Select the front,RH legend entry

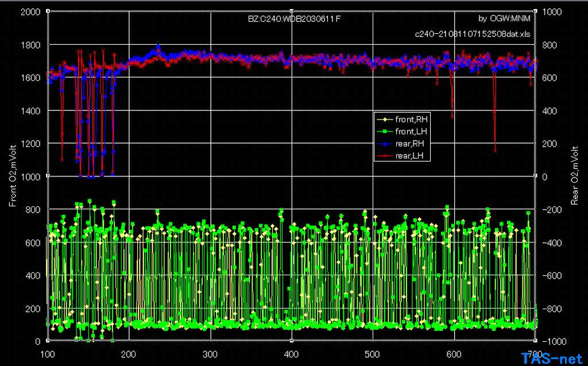coord(402,120)
